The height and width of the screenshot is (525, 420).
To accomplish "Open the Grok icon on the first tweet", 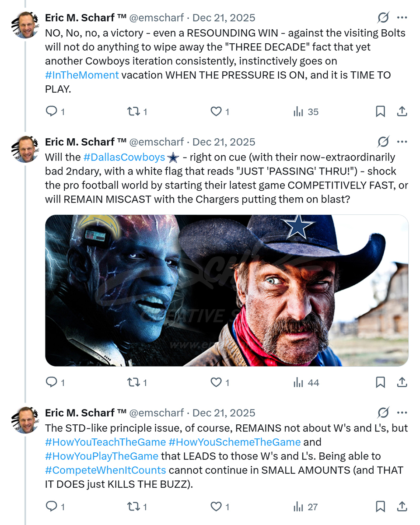I will click(x=383, y=18).
